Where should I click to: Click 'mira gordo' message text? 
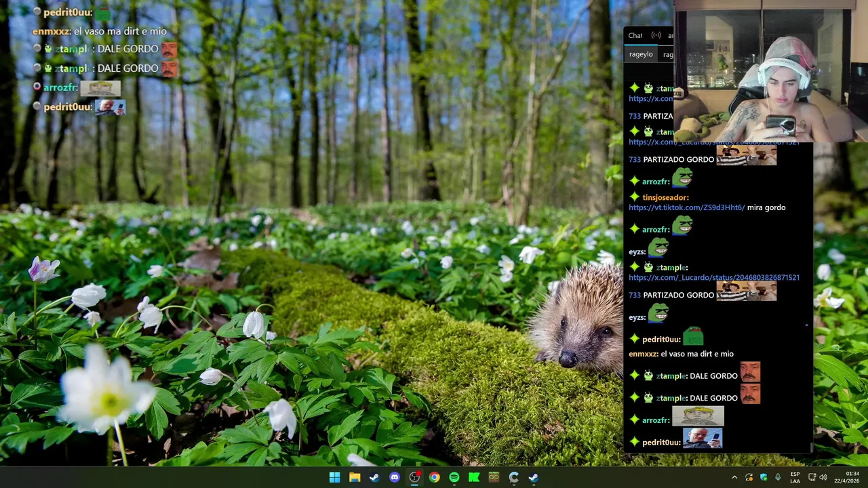point(766,207)
